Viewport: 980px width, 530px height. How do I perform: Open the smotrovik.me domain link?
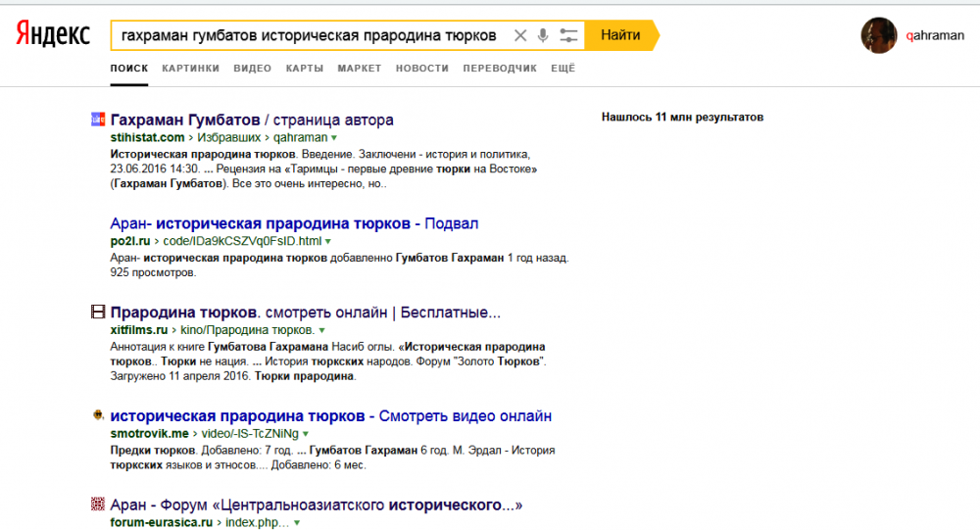coord(149,434)
